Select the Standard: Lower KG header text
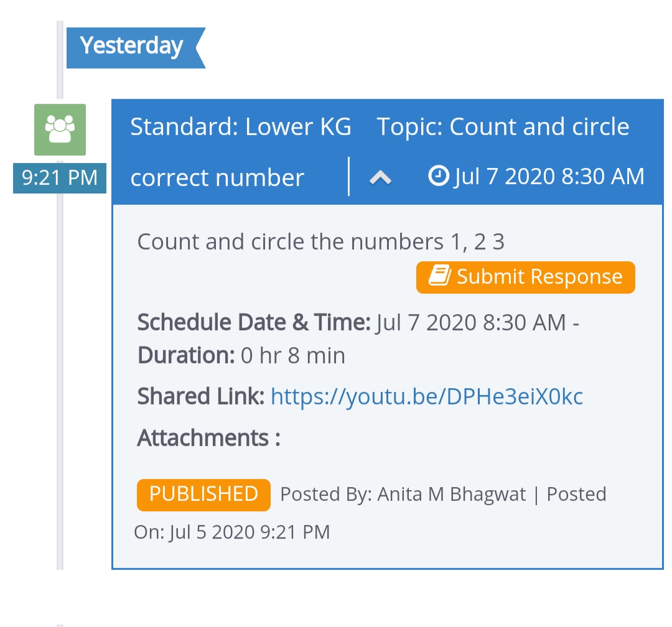Screen dimensions: 672x627 [x=240, y=126]
